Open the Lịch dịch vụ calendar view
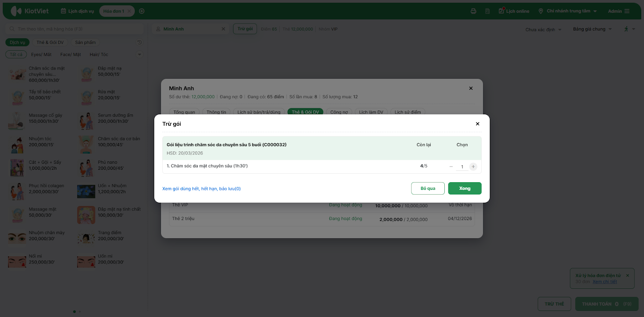The height and width of the screenshot is (317, 644). (x=77, y=11)
